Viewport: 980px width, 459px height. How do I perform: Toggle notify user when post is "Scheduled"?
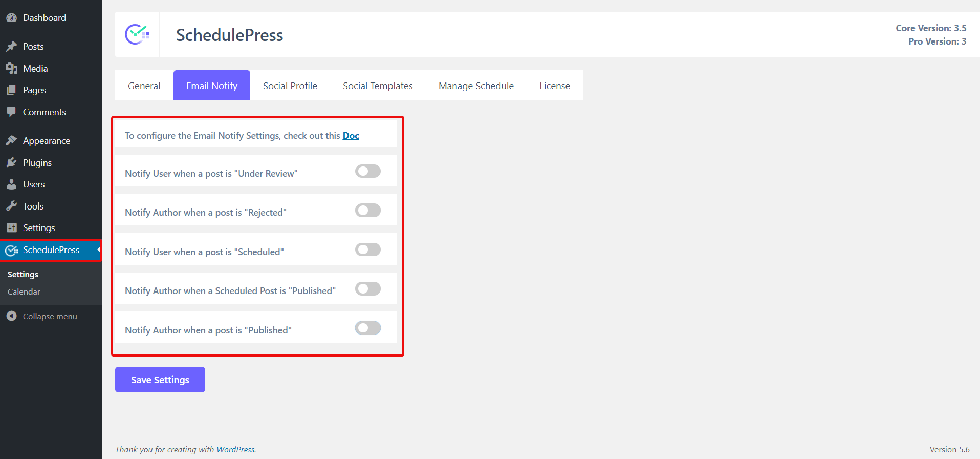pyautogui.click(x=368, y=249)
